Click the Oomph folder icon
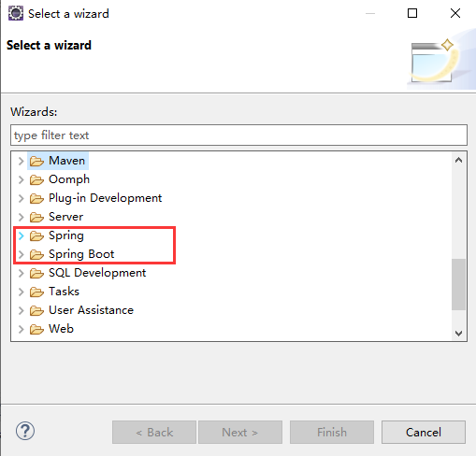Viewport: 476px width, 456px height. point(36,180)
